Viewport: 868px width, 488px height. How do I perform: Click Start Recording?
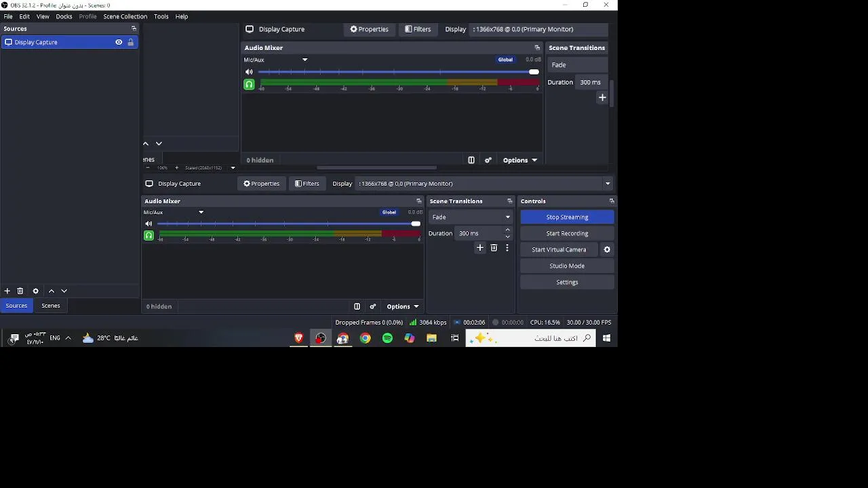click(x=567, y=233)
